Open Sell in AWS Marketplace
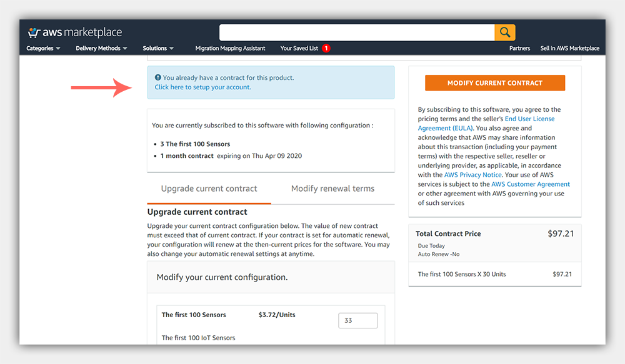 coord(569,48)
